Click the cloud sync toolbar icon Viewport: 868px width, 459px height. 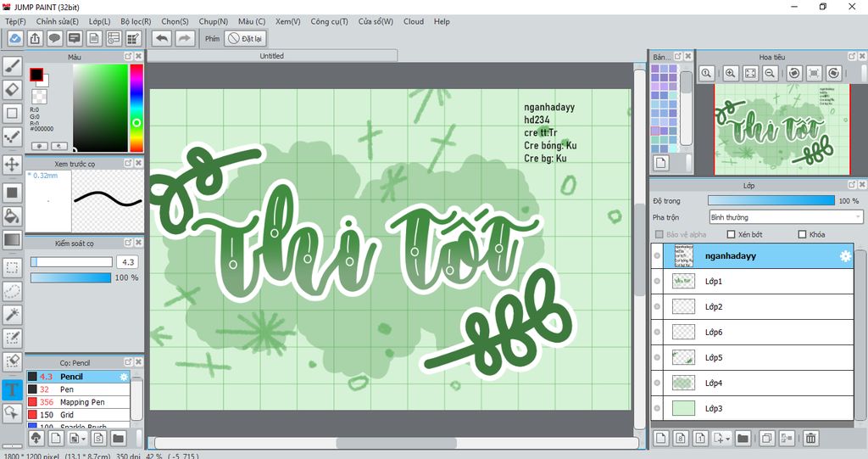click(15, 38)
